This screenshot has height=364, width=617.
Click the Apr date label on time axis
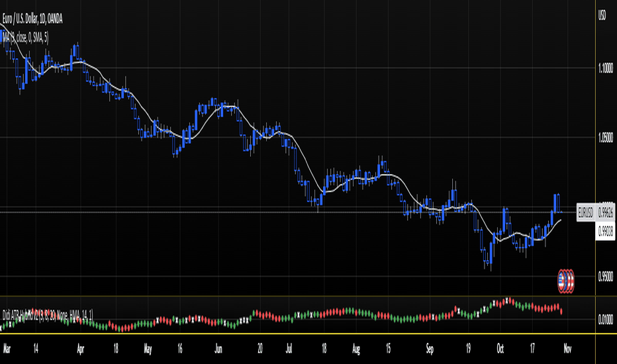coord(81,349)
